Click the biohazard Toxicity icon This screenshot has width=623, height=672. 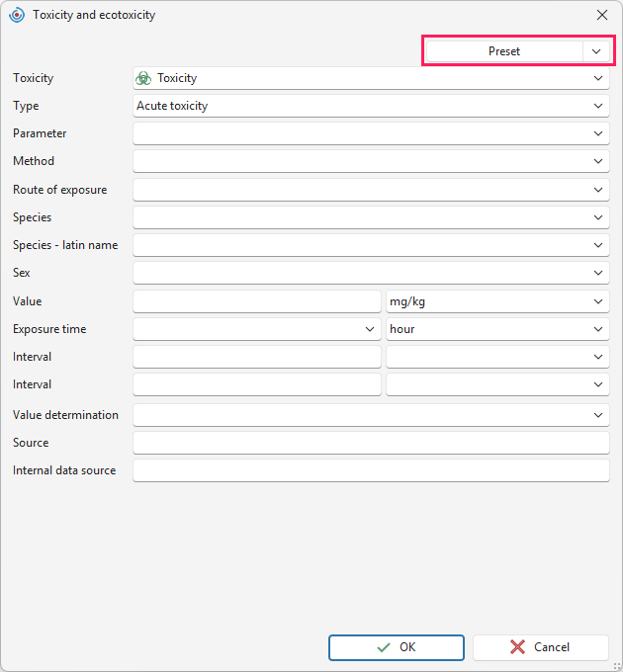coord(143,78)
